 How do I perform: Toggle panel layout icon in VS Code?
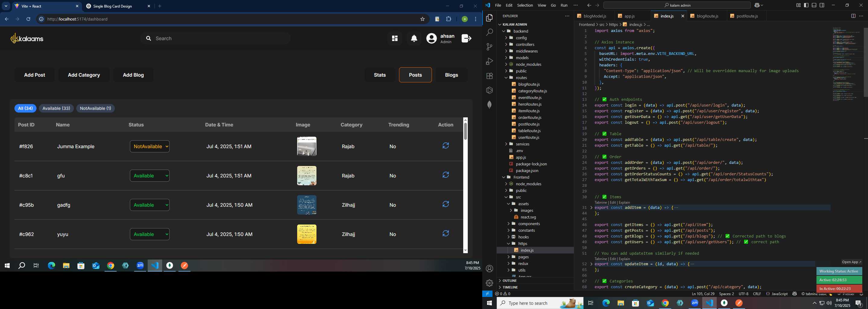coord(814,5)
